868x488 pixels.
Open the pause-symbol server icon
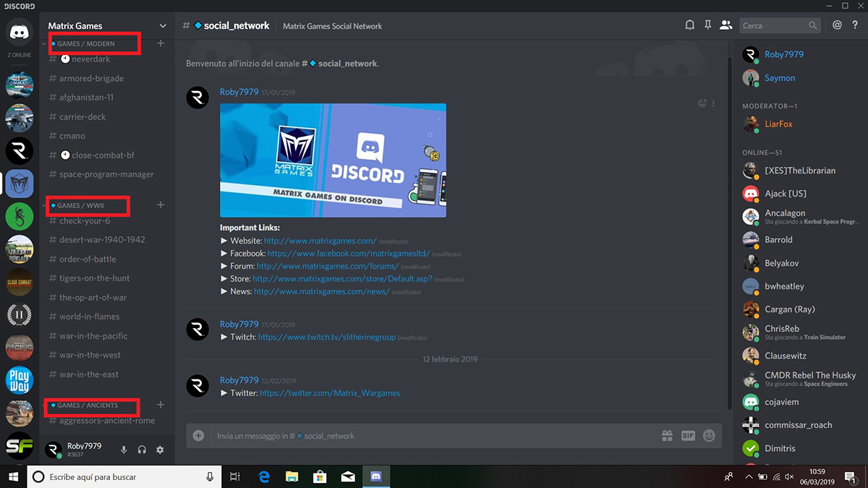tap(20, 315)
